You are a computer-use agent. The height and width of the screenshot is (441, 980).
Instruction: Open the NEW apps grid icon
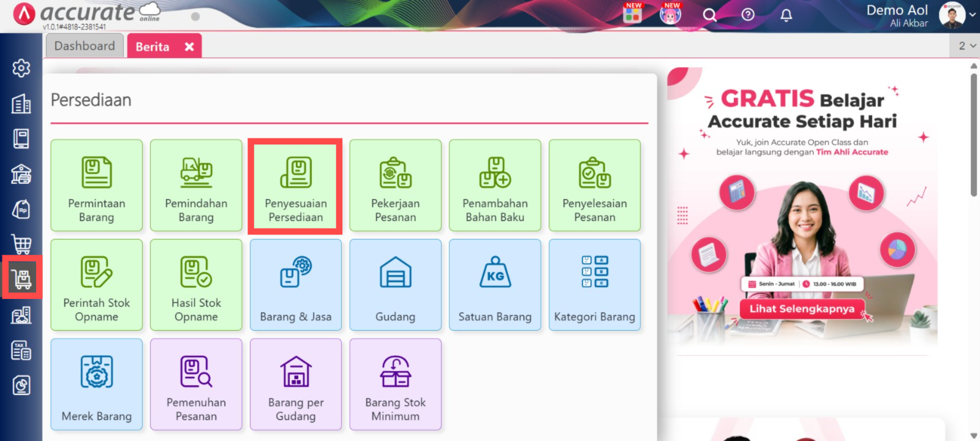point(633,13)
